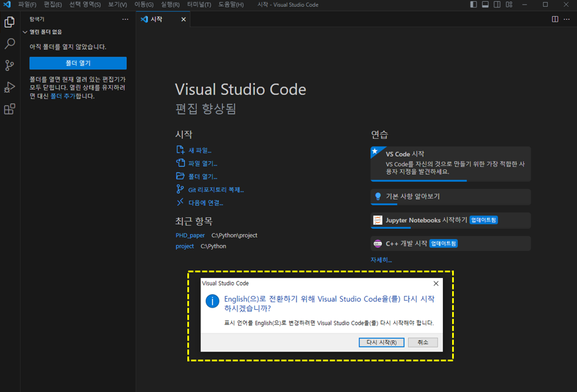Open the 파일(F) menu
Image resolution: width=577 pixels, height=392 pixels.
coord(27,5)
